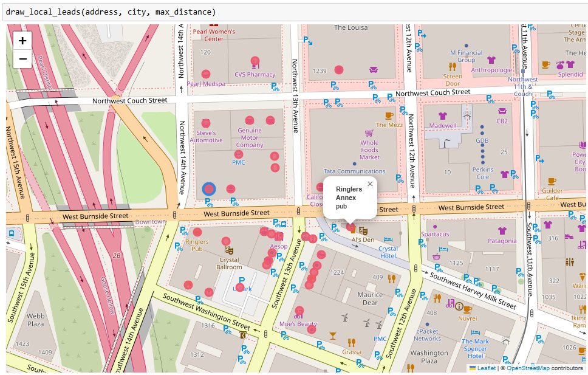The width and height of the screenshot is (588, 375).
Task: Click the Crystal Ballroom theatre masks icon
Action: [229, 250]
